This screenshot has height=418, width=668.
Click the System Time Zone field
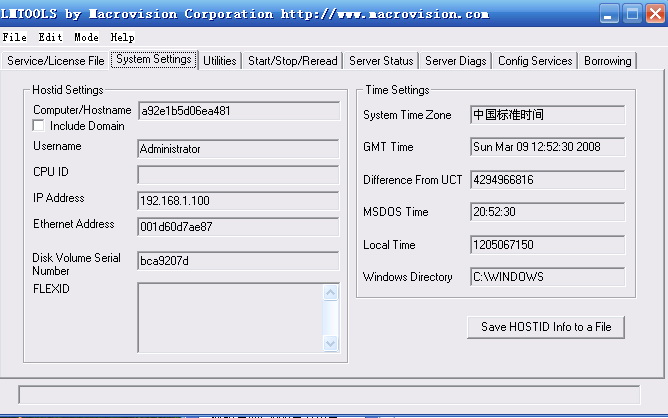pos(547,115)
